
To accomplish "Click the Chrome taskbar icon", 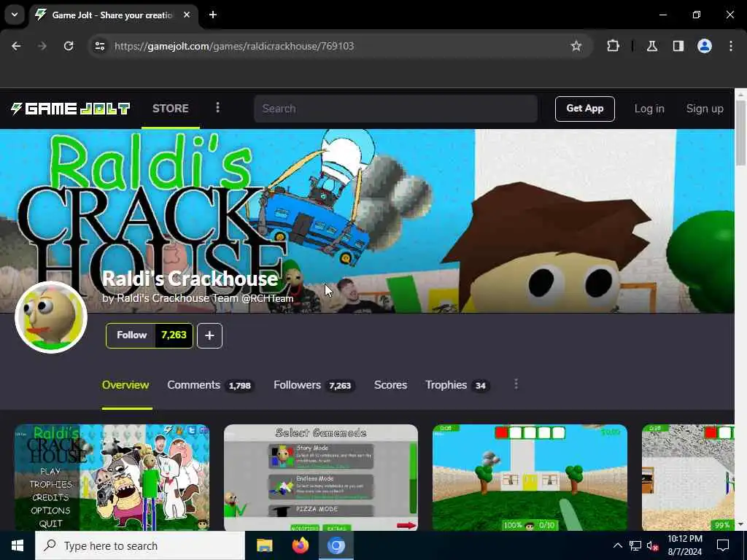I will (336, 545).
